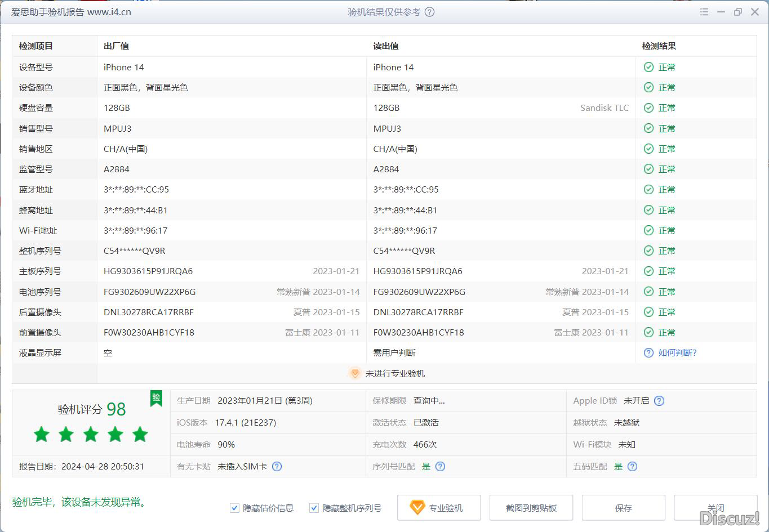Click green check icon in 主板序列号 row
769x532 pixels.
(x=648, y=271)
